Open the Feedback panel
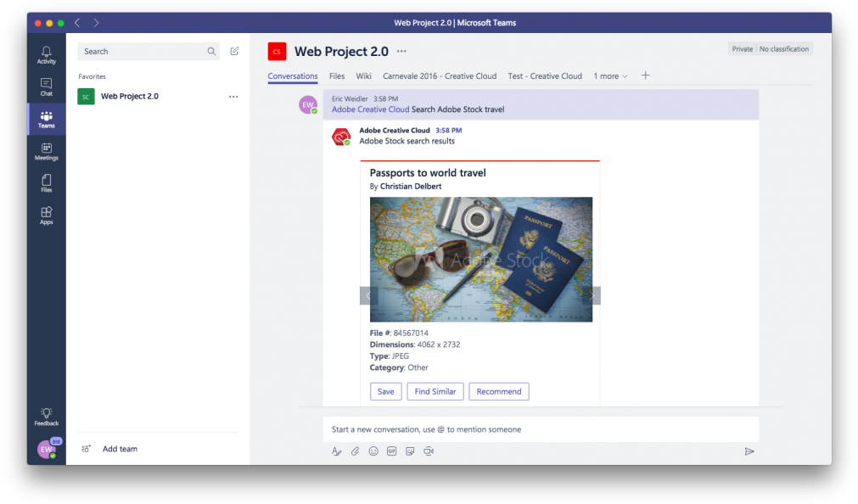The image size is (858, 504). pyautogui.click(x=46, y=416)
